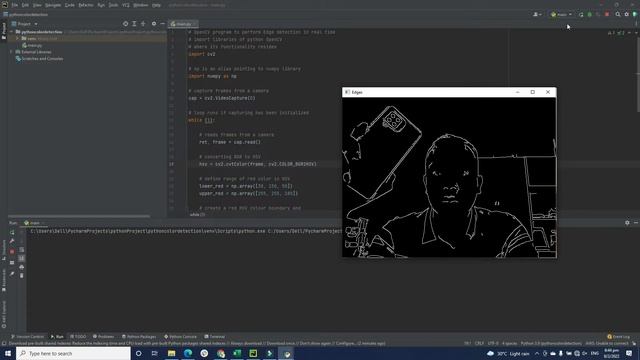The width and height of the screenshot is (640, 360).
Task: Click Python interpreter in status bar
Action: [551, 344]
